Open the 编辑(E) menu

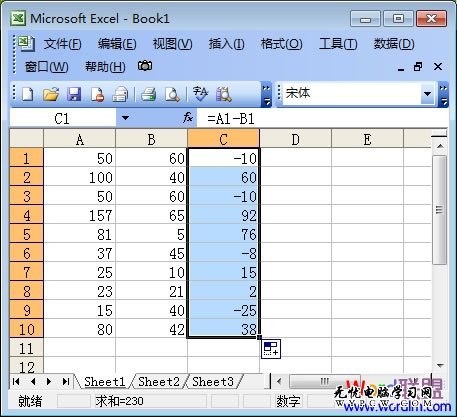[117, 44]
